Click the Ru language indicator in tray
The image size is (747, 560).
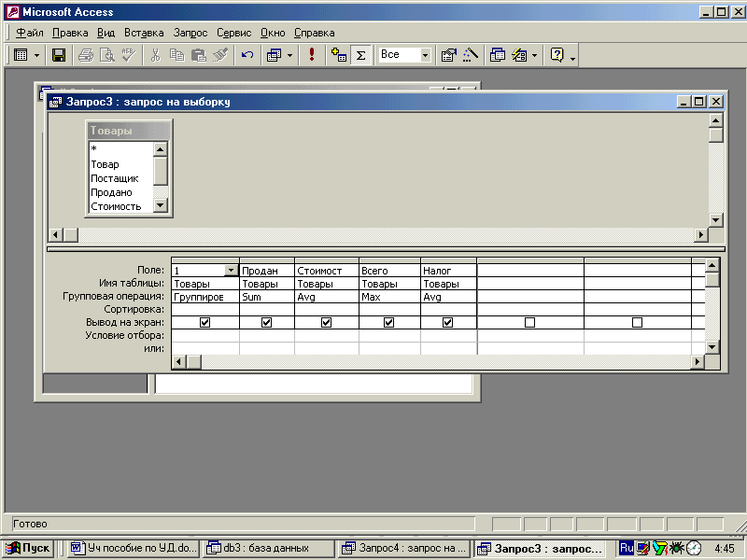coord(627,548)
